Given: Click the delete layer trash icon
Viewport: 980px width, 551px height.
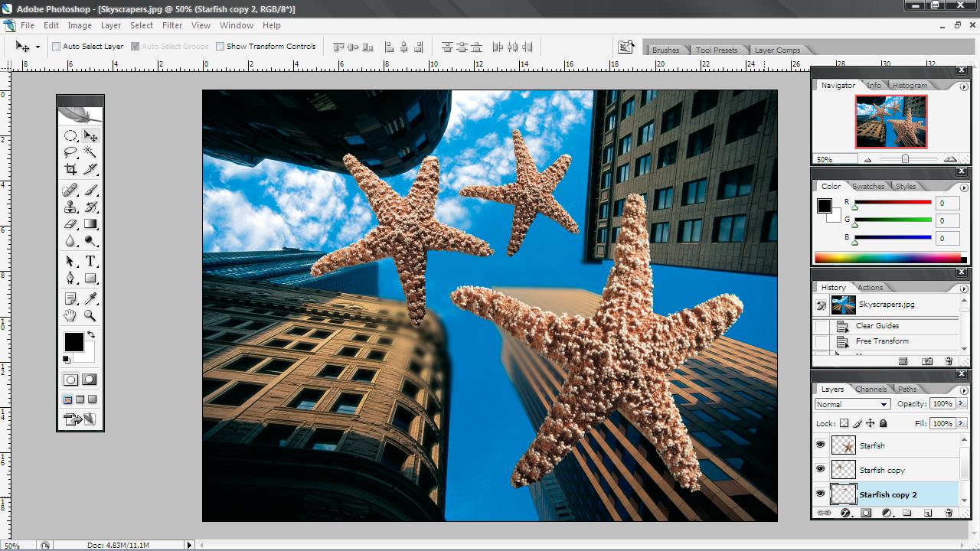Looking at the screenshot, I should pyautogui.click(x=949, y=513).
